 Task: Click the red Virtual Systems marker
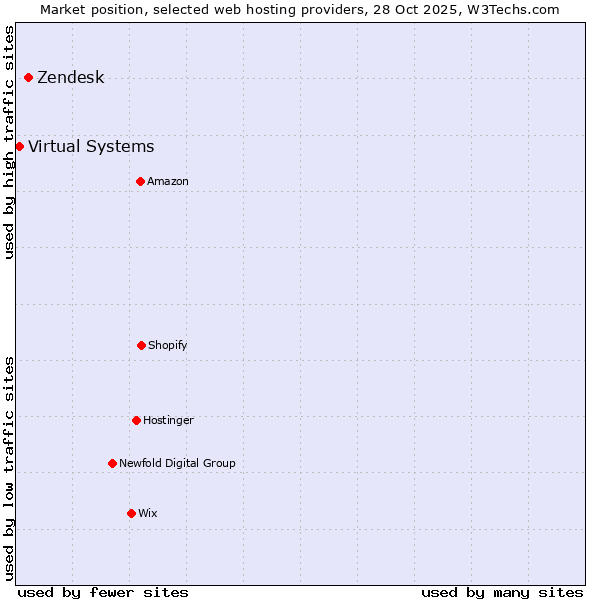[19, 147]
